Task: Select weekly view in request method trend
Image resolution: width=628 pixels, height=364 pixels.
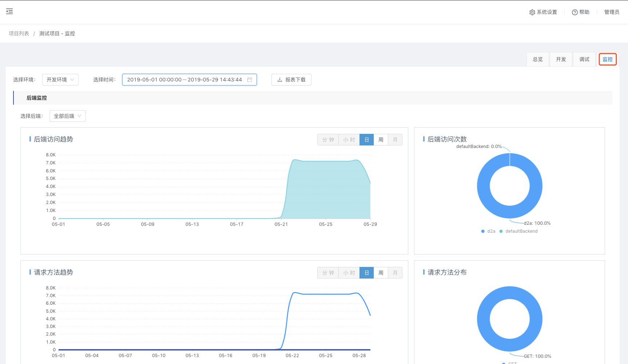Action: click(x=381, y=273)
